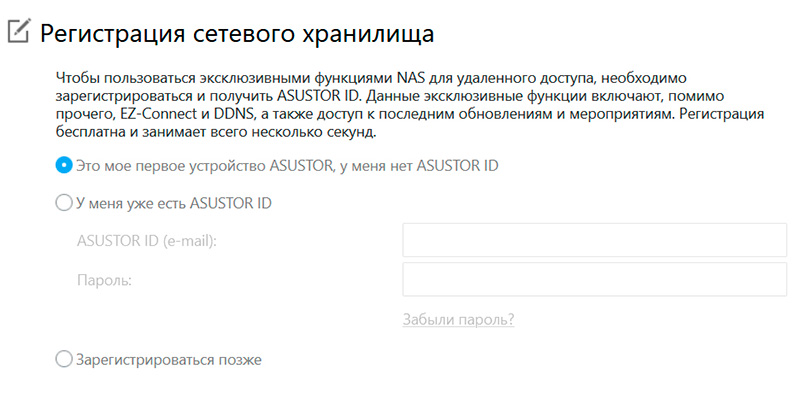Click the word "Регистрация" ending the description's second-last line
Screen dimensions: 800x404
pos(722,115)
